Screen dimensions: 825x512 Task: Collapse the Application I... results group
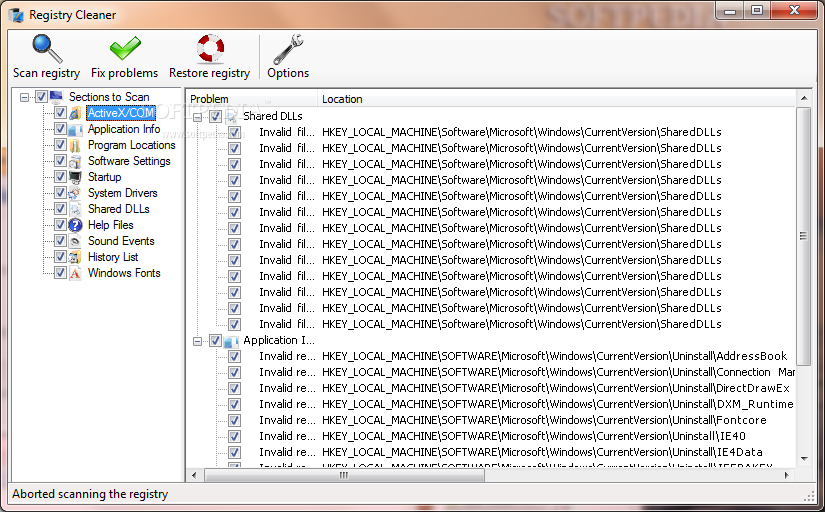click(197, 342)
